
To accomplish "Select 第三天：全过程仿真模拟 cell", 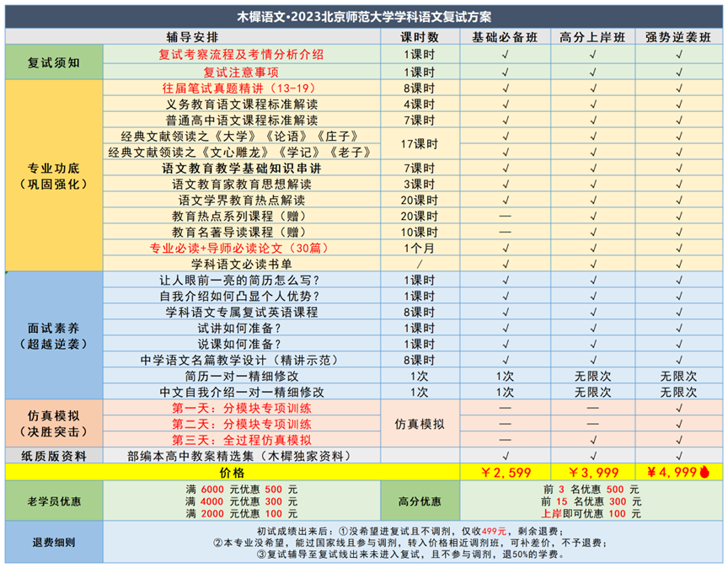I will coord(242,440).
